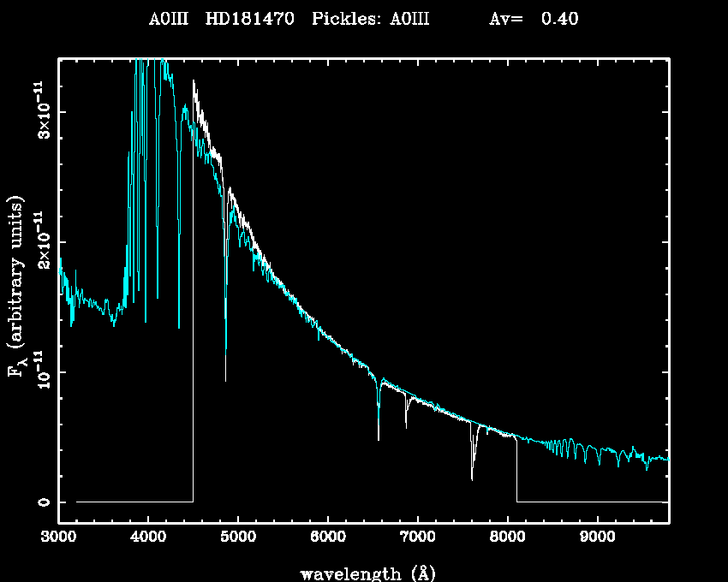Click the 4000 tick label on x-axis
This screenshot has width=728, height=582.
point(148,537)
